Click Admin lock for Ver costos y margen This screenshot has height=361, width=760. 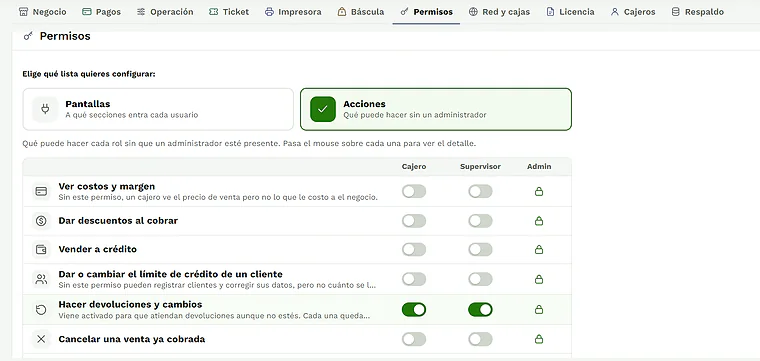point(538,191)
